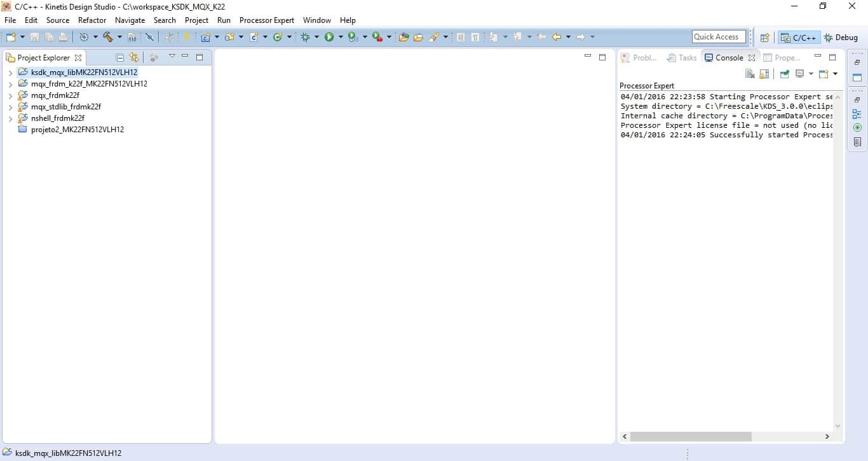
Task: Click the New source folder icon
Action: pos(229,37)
